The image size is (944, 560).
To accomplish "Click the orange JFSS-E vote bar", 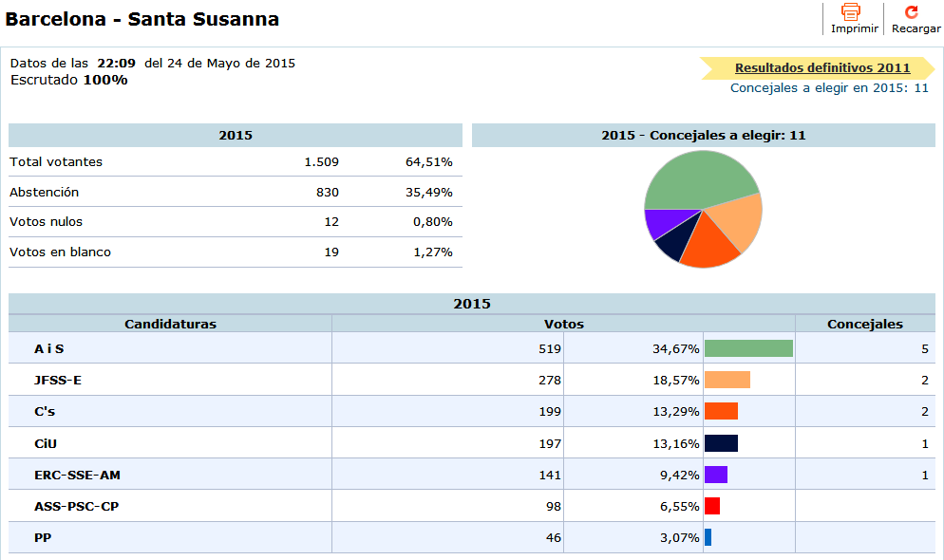I will (727, 380).
